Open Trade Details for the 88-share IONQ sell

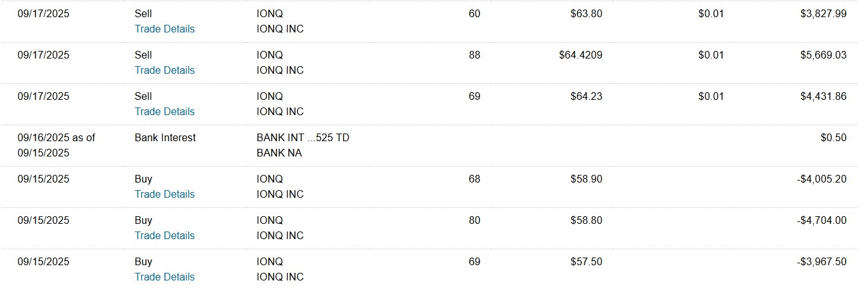coord(164,70)
